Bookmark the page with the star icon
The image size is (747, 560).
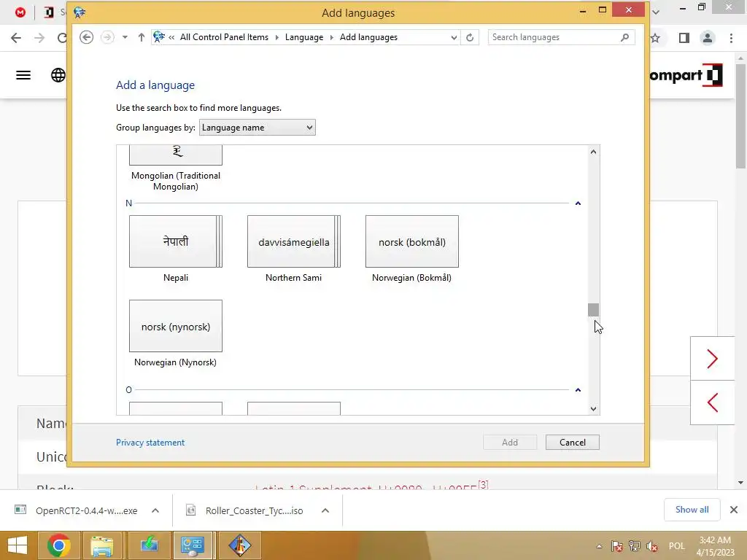(656, 38)
